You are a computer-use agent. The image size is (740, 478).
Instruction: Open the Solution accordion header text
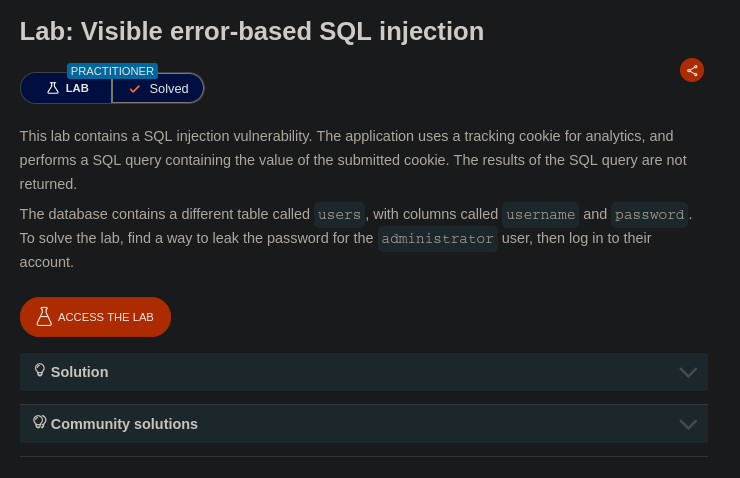point(80,372)
